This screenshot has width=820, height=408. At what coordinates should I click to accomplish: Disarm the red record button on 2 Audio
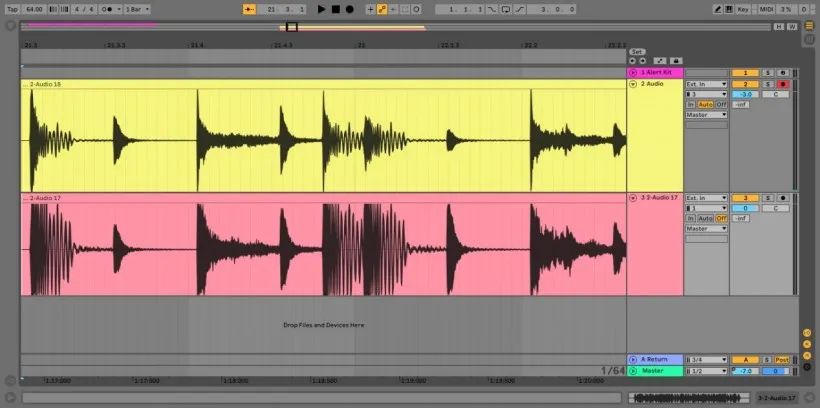[x=783, y=84]
